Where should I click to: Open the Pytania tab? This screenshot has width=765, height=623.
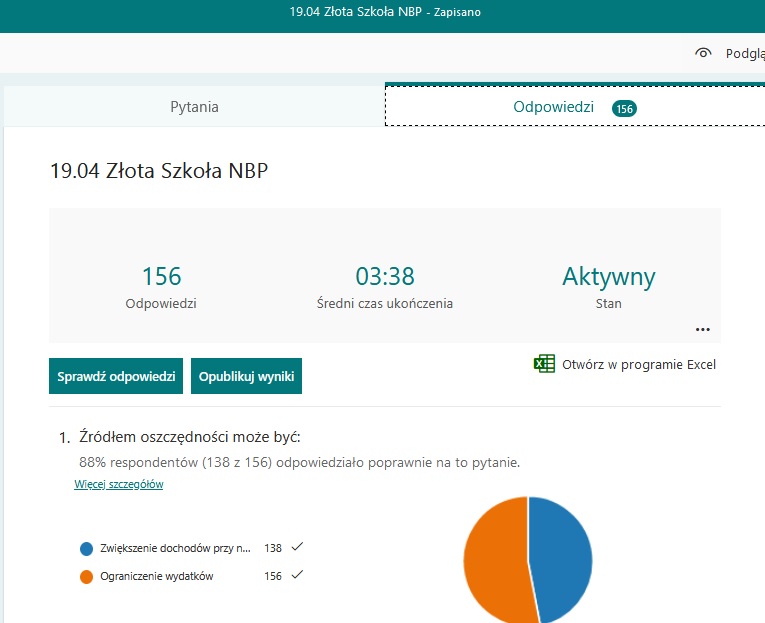(194, 106)
